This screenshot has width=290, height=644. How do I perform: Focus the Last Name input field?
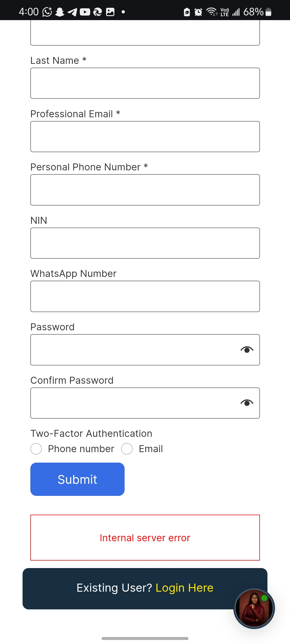pyautogui.click(x=145, y=83)
